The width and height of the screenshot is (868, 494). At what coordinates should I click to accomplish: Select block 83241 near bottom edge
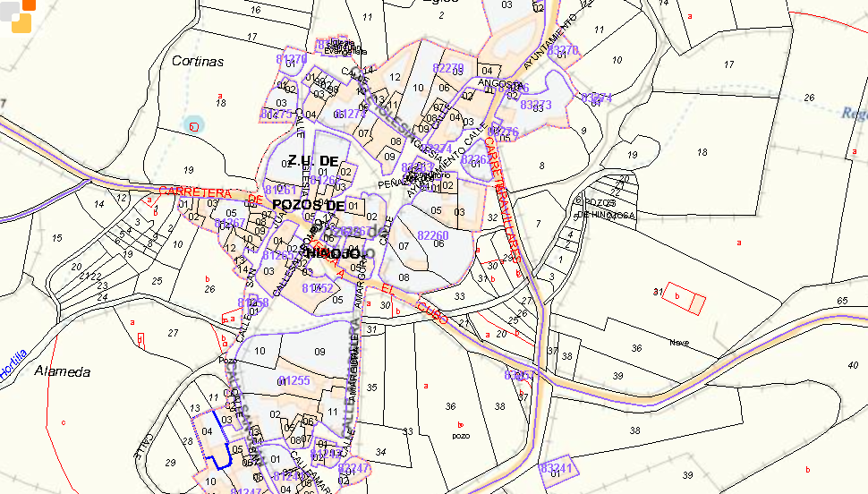coord(556,468)
